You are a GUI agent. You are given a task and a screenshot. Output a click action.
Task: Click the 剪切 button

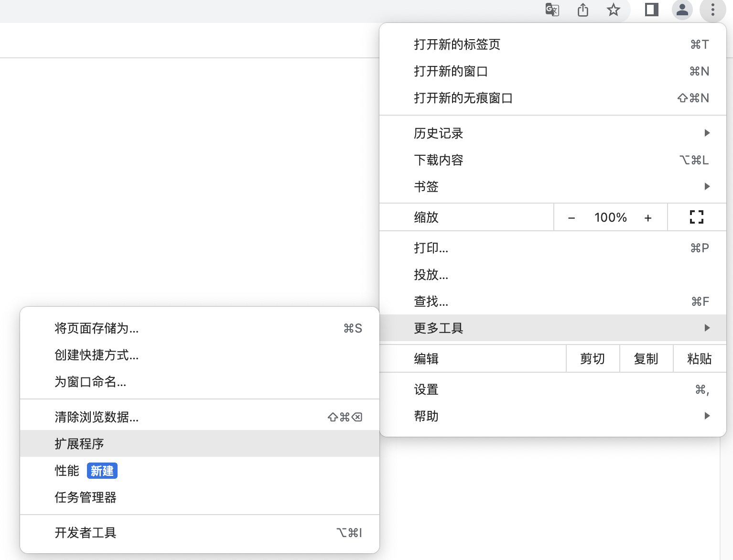(x=593, y=358)
